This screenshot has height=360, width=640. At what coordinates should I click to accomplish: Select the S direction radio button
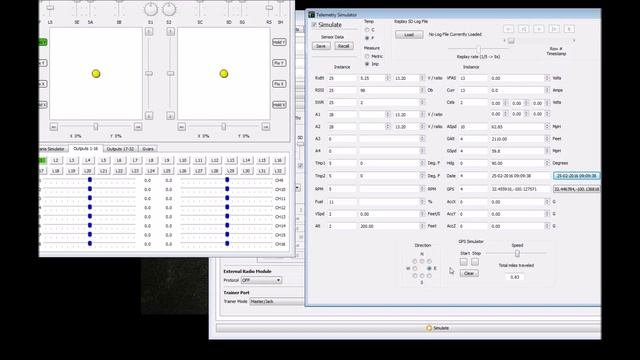(x=422, y=276)
